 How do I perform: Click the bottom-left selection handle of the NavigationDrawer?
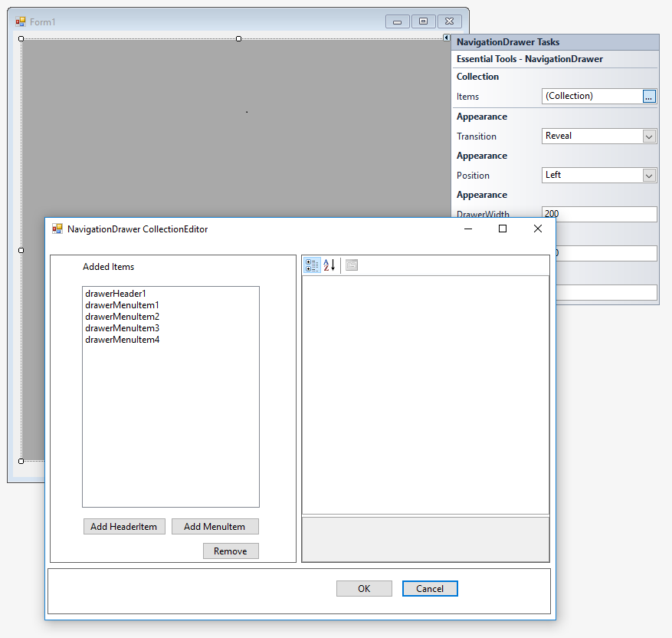pyautogui.click(x=21, y=462)
